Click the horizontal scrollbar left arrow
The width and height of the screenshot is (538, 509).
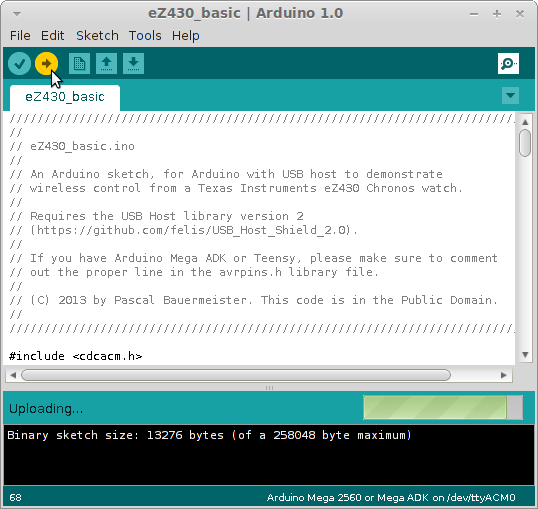pos(13,375)
